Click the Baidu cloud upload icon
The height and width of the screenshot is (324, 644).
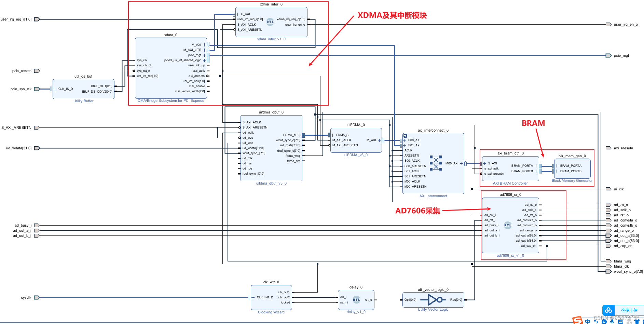(x=608, y=310)
